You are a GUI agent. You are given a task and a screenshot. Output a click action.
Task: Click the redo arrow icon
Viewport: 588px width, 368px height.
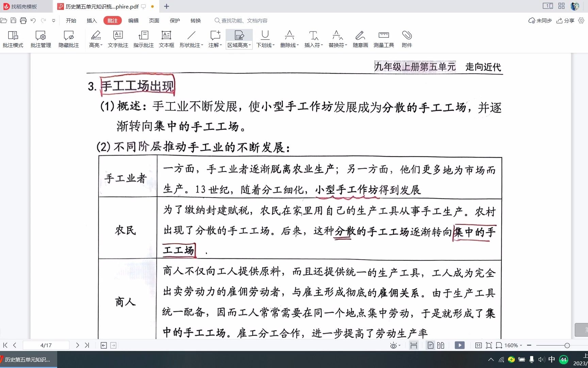click(x=43, y=20)
